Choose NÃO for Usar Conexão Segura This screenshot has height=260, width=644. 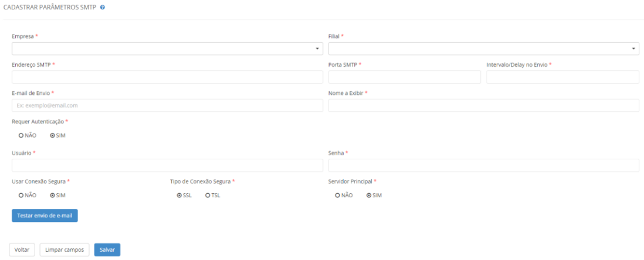21,196
